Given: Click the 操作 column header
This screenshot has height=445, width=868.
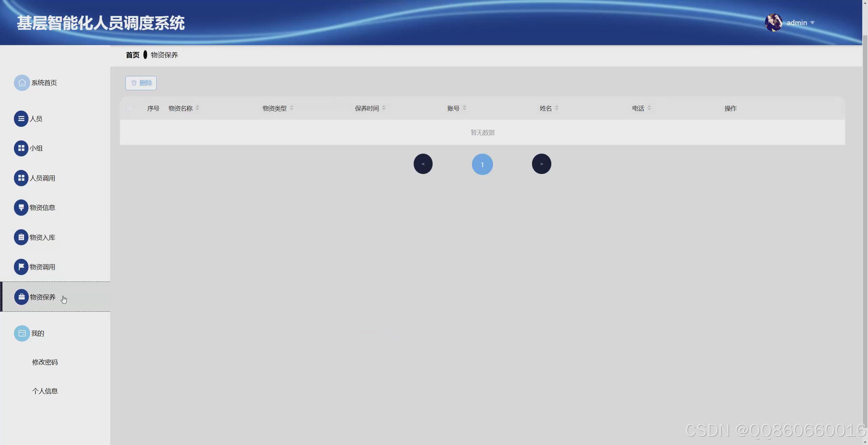Looking at the screenshot, I should tap(731, 108).
